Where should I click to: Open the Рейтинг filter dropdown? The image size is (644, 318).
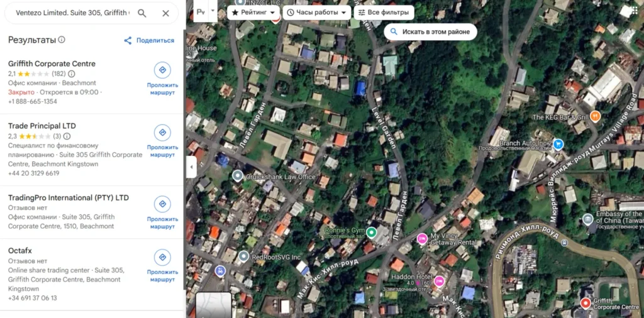[x=253, y=13]
